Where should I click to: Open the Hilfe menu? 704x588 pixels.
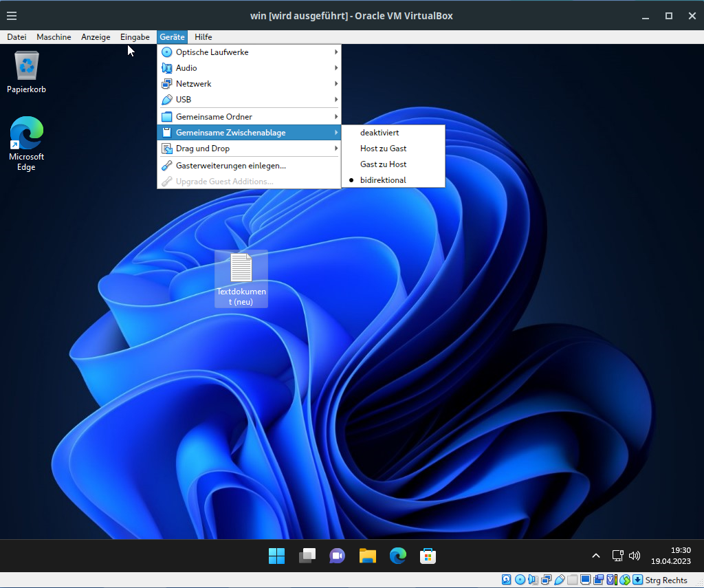[203, 37]
